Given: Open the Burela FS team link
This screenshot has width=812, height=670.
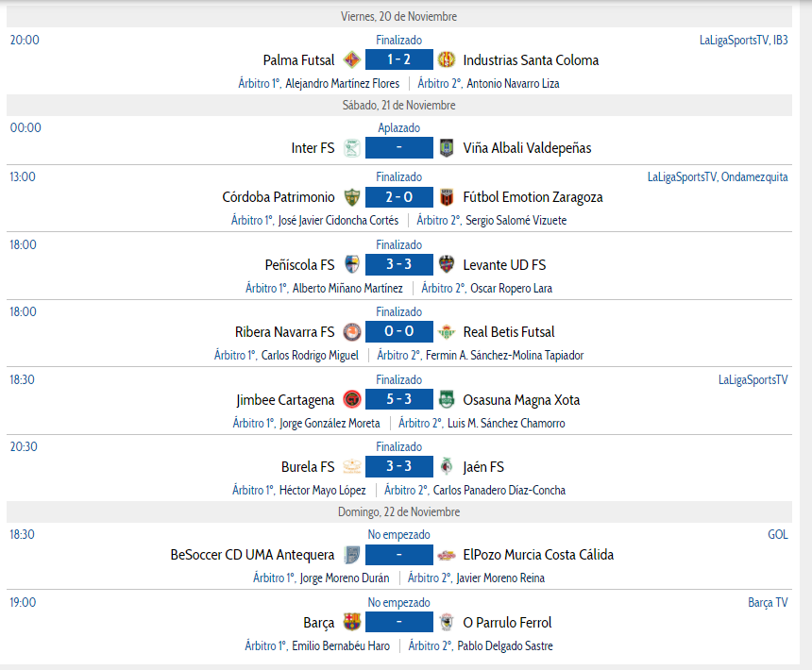Looking at the screenshot, I should (x=308, y=467).
